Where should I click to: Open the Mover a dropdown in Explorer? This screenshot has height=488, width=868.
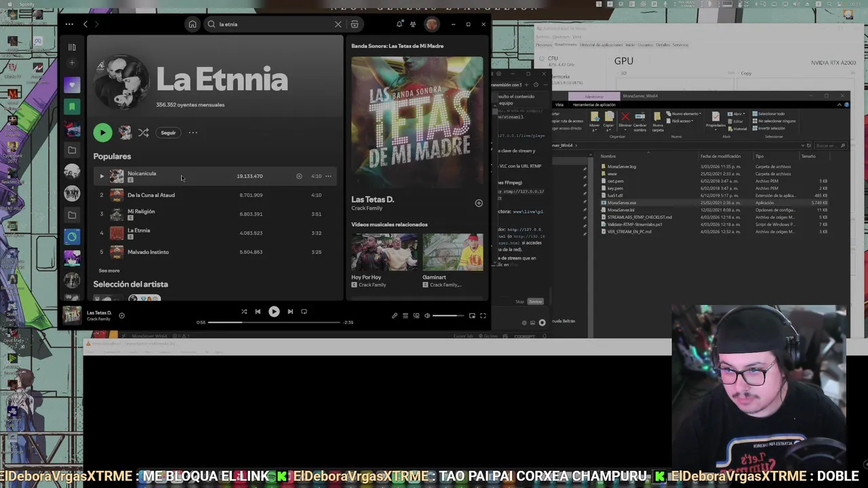click(x=595, y=121)
